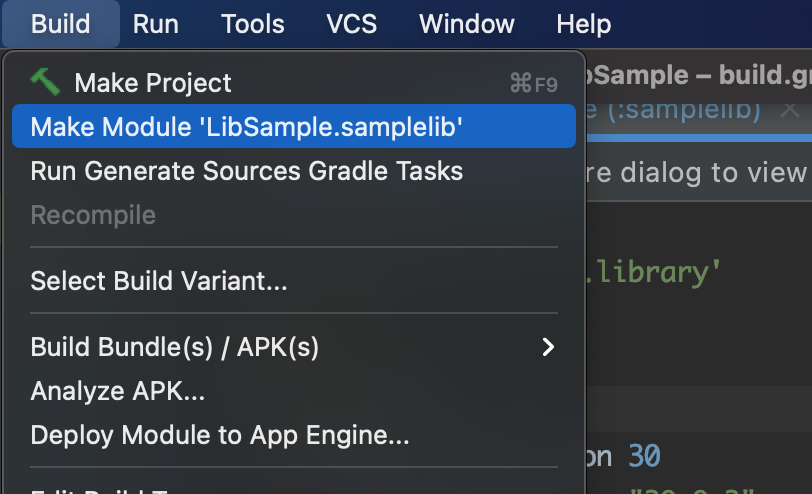Open the Run menu

[x=155, y=24]
